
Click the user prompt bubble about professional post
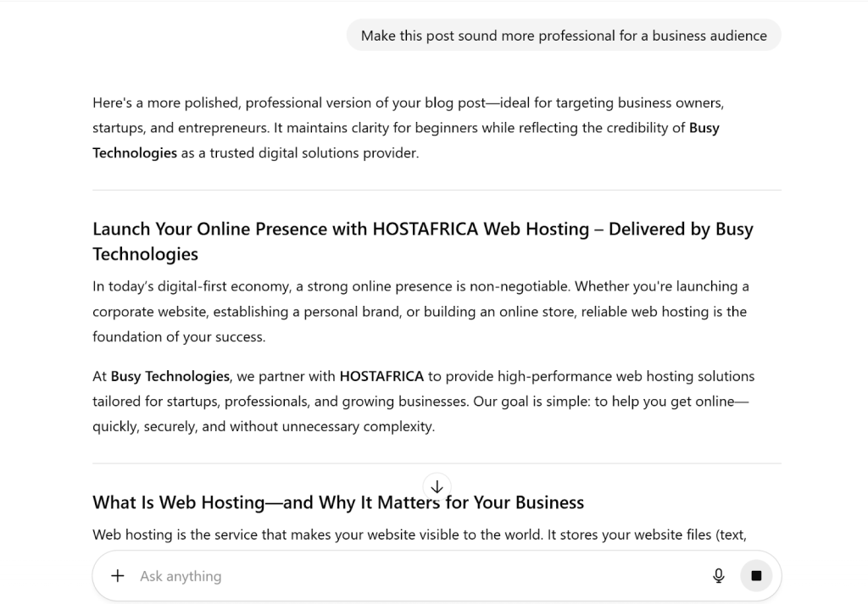(x=564, y=36)
